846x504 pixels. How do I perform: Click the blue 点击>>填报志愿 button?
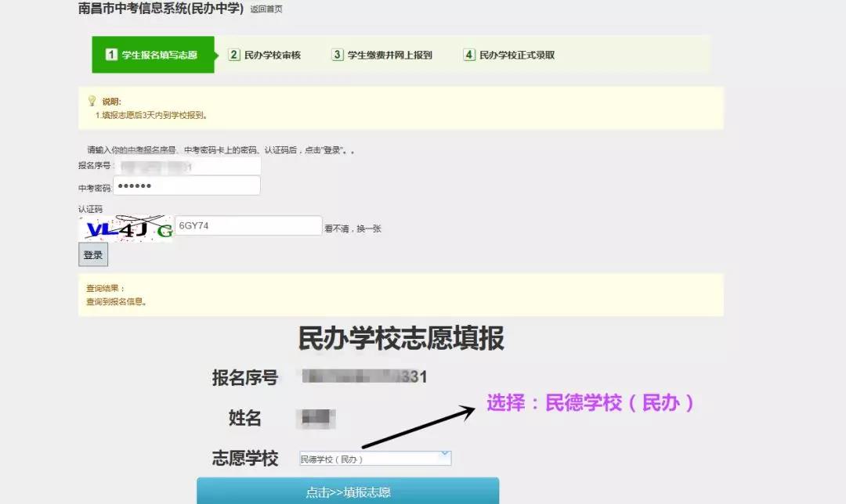click(x=348, y=491)
